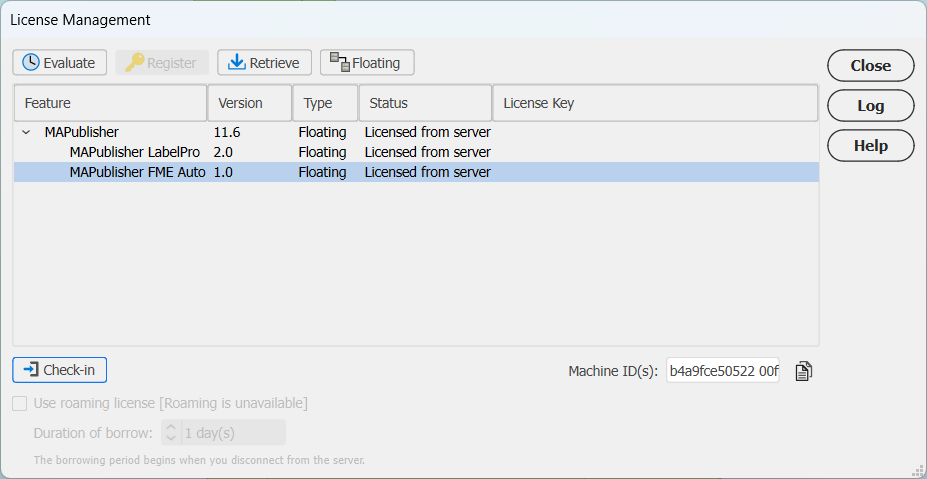Click Floating type in FME Auto row
This screenshot has height=479, width=927.
click(322, 172)
